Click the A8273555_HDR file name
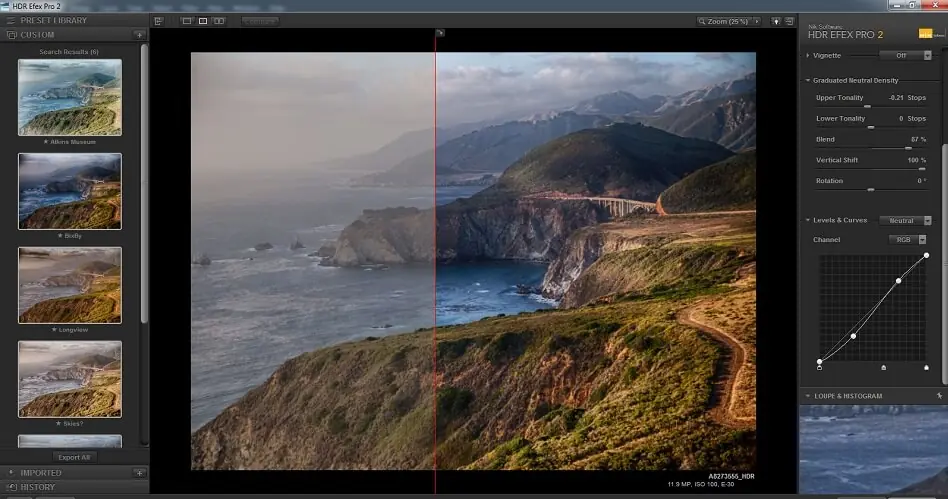Image resolution: width=948 pixels, height=499 pixels. click(x=731, y=477)
